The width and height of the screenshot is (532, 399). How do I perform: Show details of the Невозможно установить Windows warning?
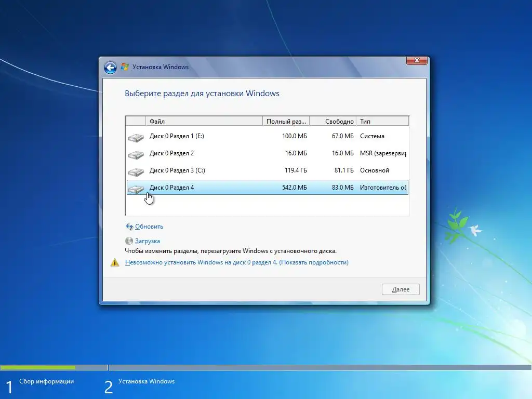(x=236, y=262)
